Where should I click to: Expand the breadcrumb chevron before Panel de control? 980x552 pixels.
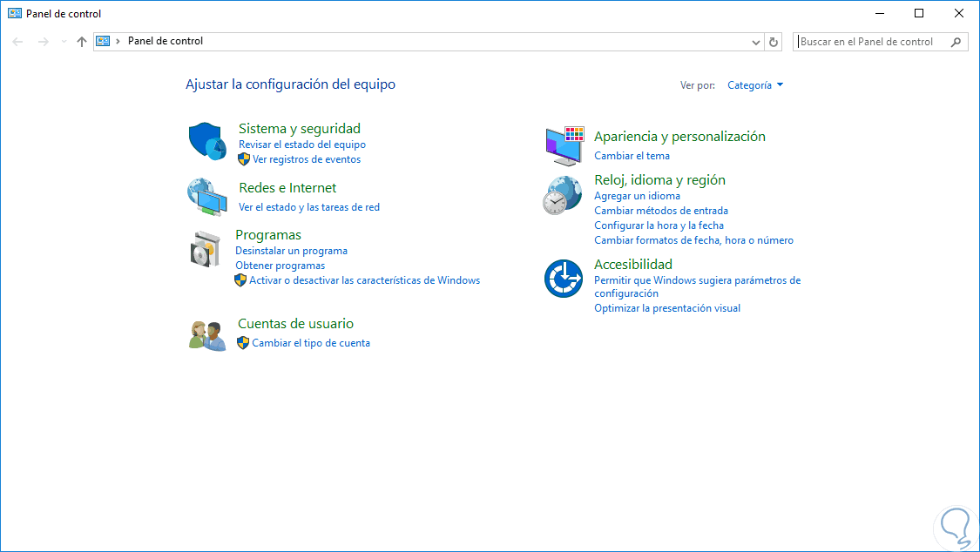tap(118, 41)
